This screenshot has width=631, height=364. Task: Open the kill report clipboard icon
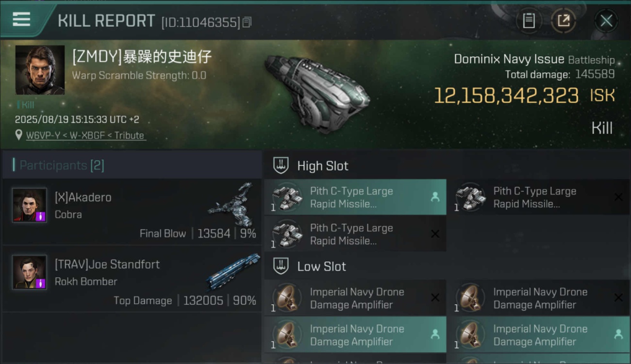[x=529, y=21]
